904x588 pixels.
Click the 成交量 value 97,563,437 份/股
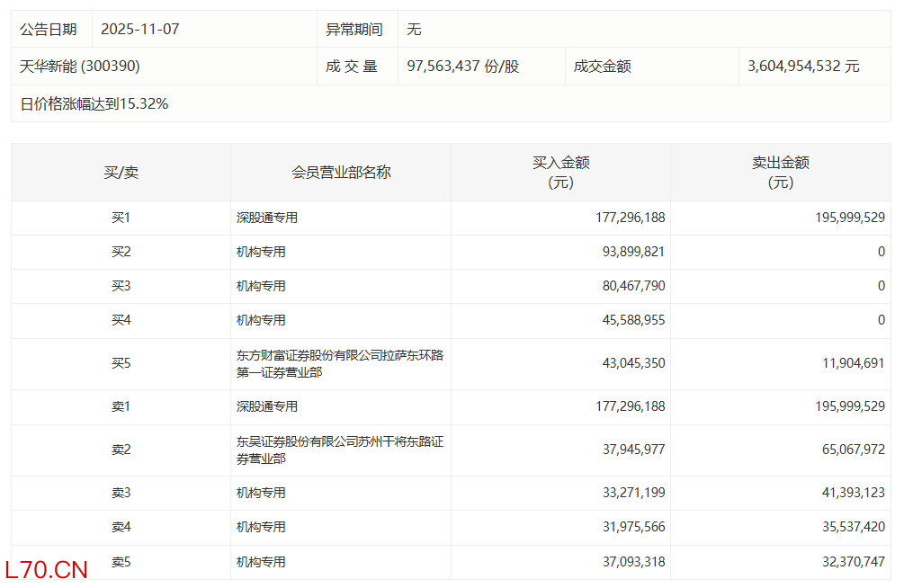(462, 67)
